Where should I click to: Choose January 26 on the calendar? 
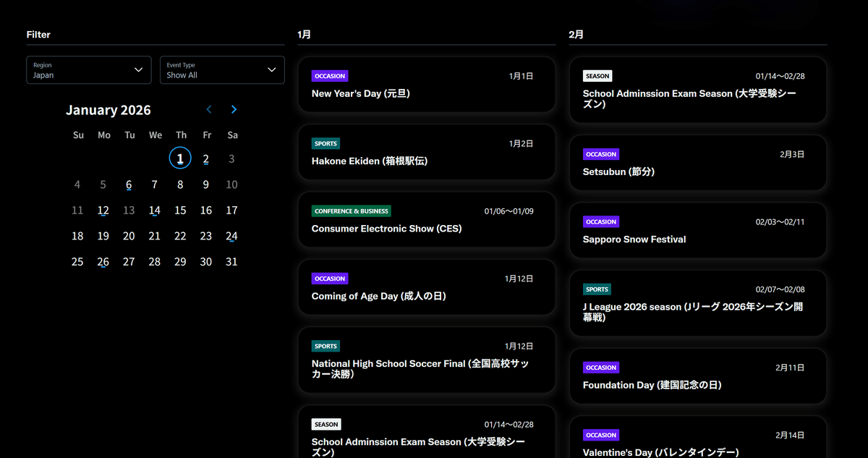103,262
